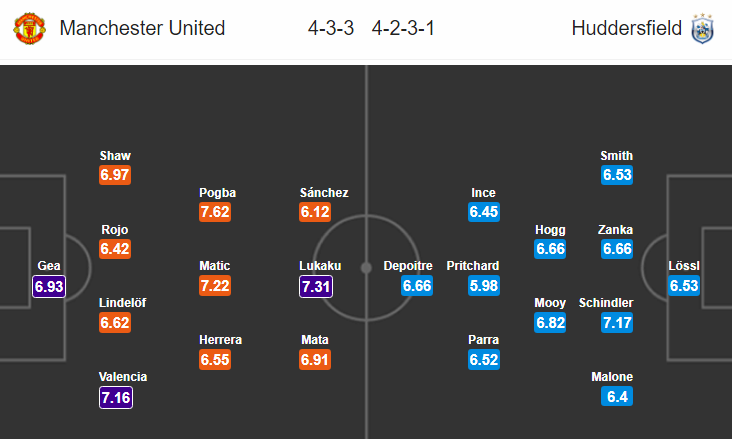Select Lukaku's 7.31 rating badge
732x439 pixels.
[x=316, y=286]
